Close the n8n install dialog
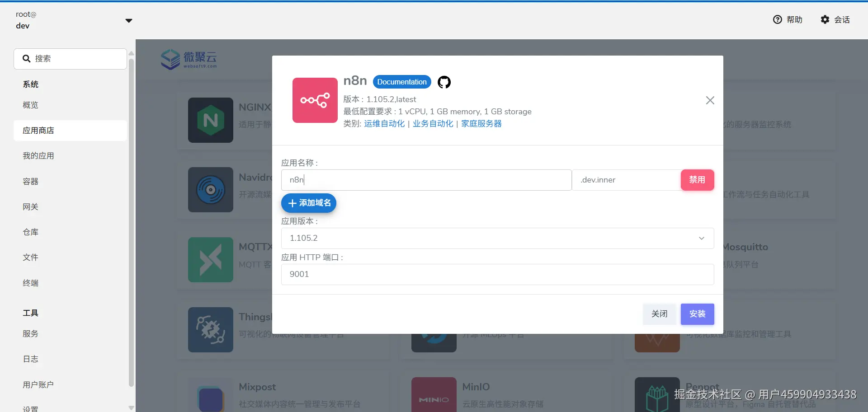The width and height of the screenshot is (868, 412). click(x=710, y=100)
